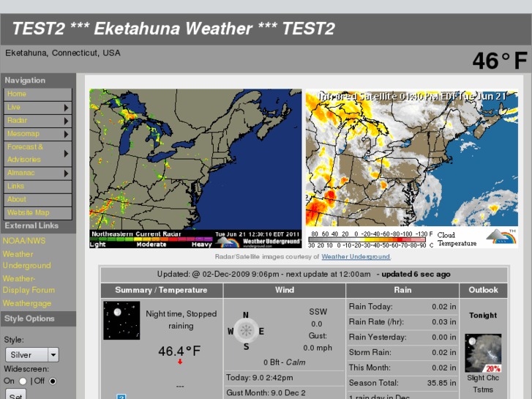Expand Forecast & Advisories submenu arrow
The width and height of the screenshot is (532, 399).
[66, 154]
